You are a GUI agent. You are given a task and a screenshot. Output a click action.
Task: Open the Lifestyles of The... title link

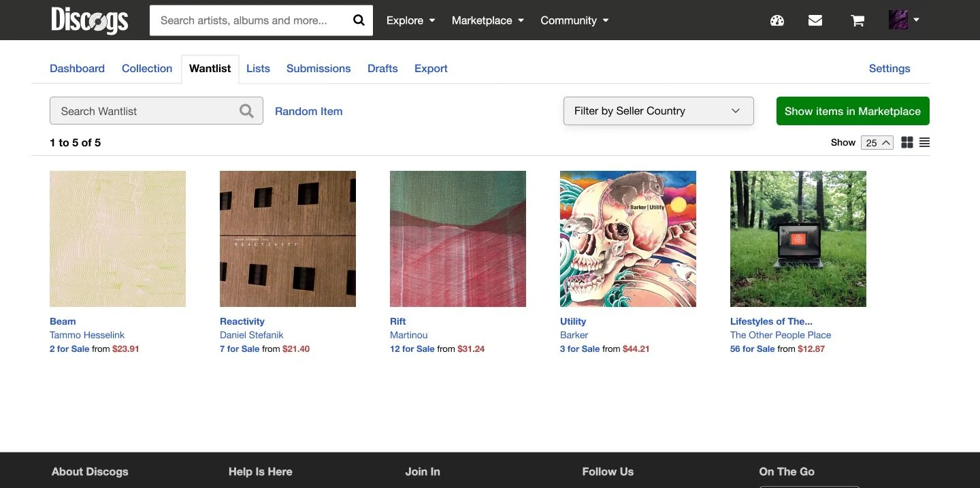pos(771,321)
